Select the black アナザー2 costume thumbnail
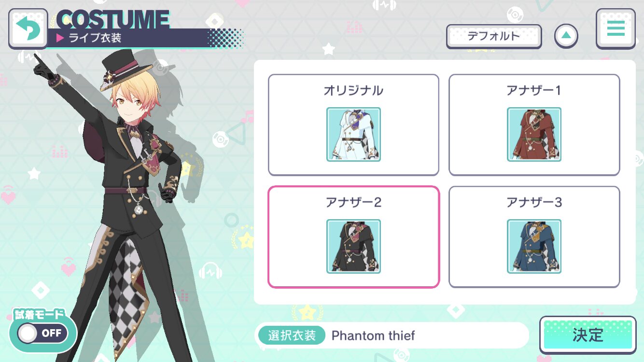 [353, 246]
